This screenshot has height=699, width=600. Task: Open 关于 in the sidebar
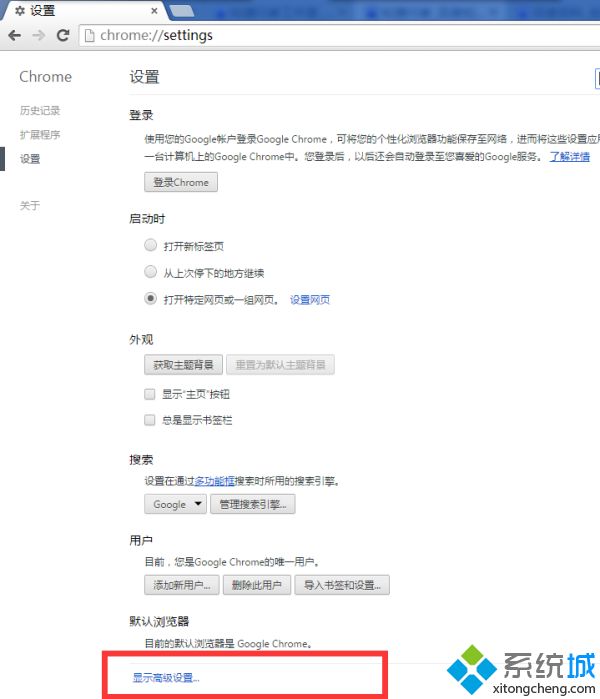tap(30, 206)
